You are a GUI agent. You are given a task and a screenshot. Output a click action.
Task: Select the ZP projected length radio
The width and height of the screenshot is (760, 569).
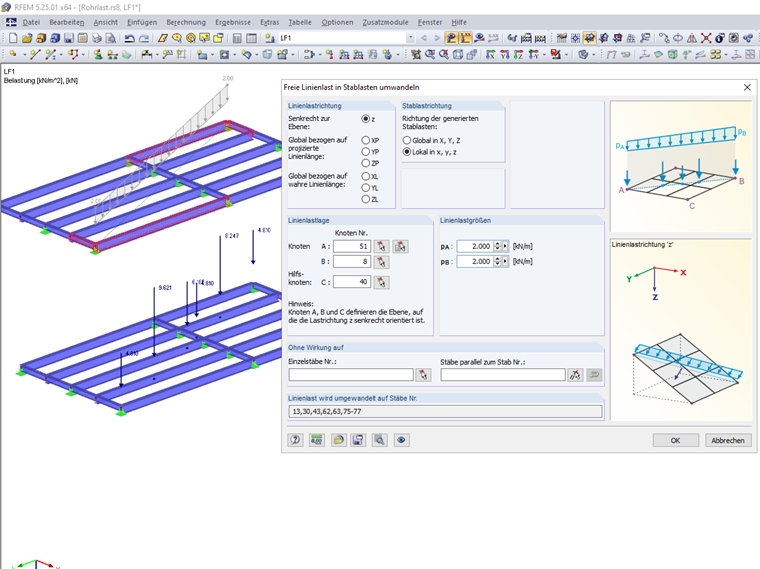pyautogui.click(x=365, y=163)
